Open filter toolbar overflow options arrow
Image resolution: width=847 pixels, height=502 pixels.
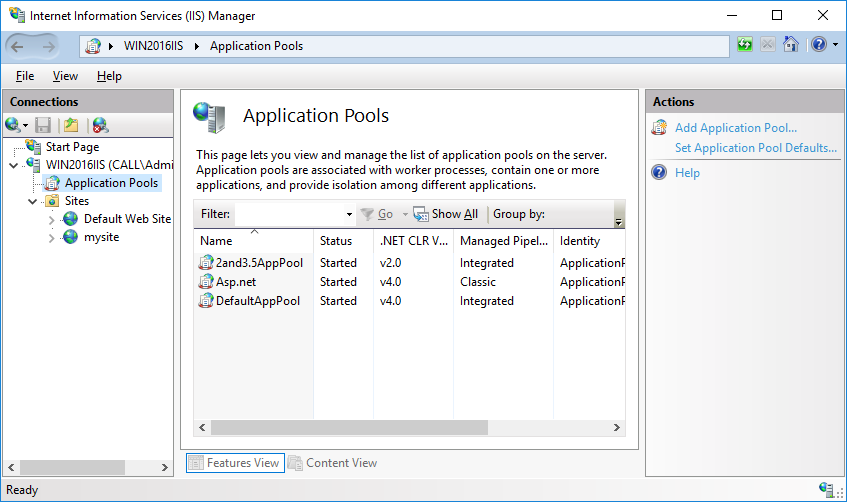pyautogui.click(x=619, y=222)
